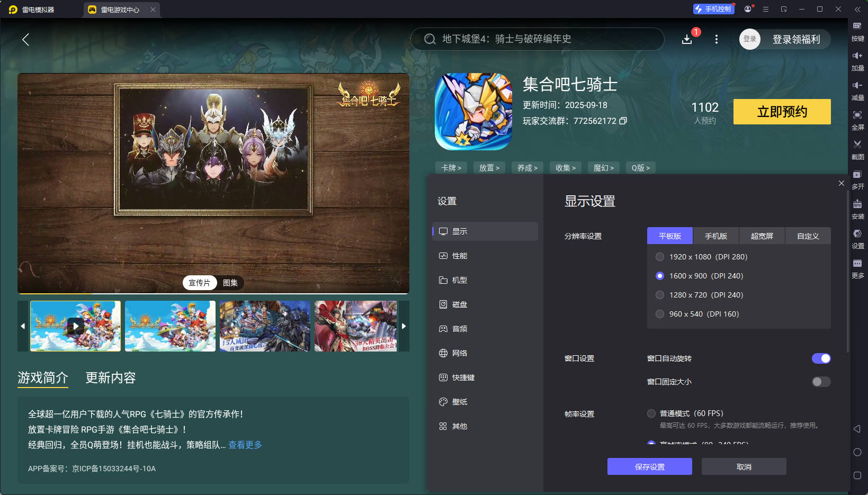Open the 多开 multi-instance tool

tap(857, 180)
